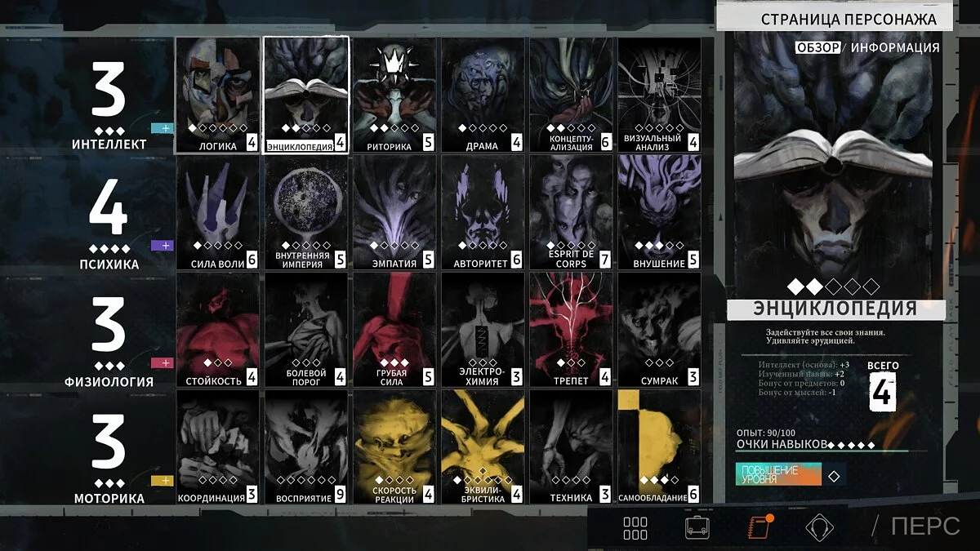Click the Эмпатия skill card
This screenshot has width=980, height=551.
(394, 212)
